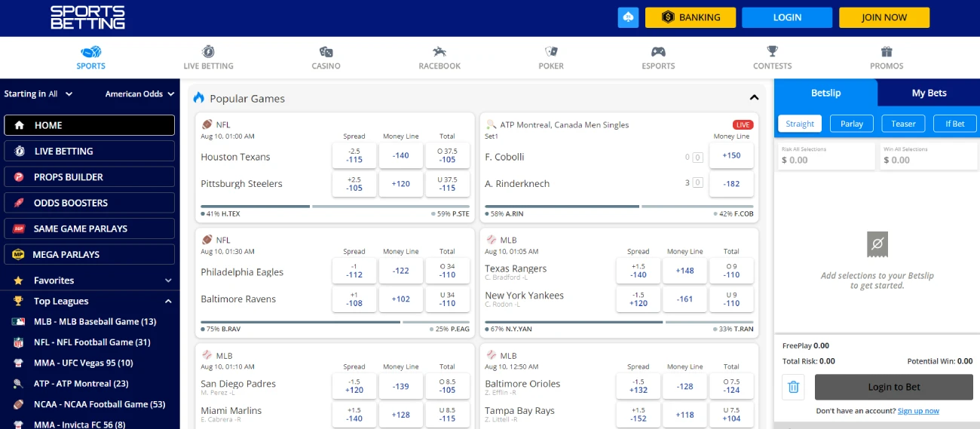Collapse the Popular Games panel
The width and height of the screenshot is (980, 429).
pos(754,98)
